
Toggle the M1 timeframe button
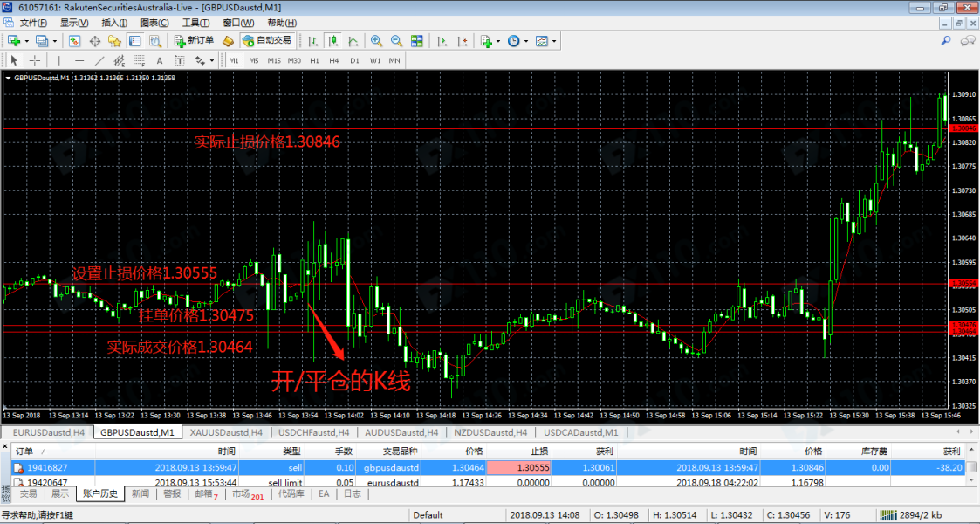[234, 60]
